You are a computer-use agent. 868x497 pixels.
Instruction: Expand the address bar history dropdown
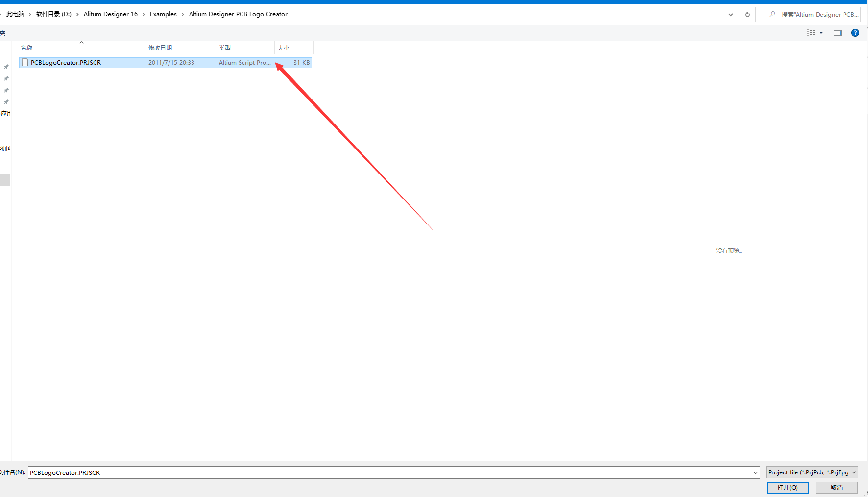[x=730, y=14]
